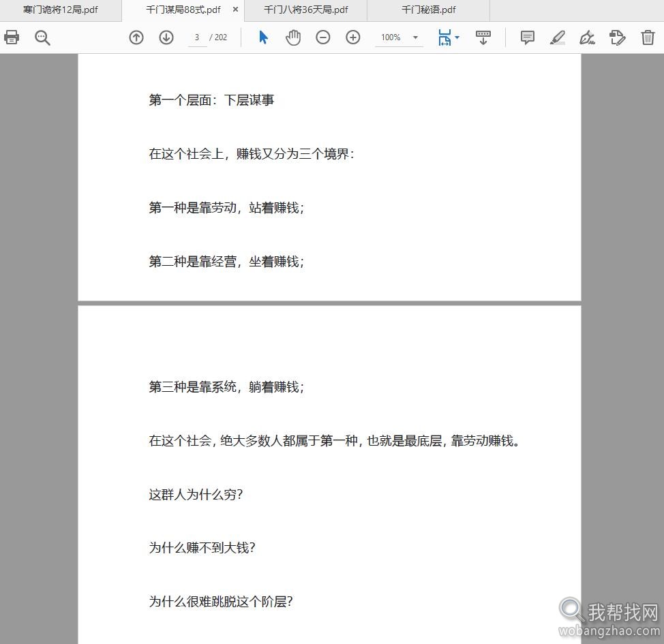Click line 第一种是靠劳动，站着赚钱
This screenshot has height=644, width=664.
(226, 207)
